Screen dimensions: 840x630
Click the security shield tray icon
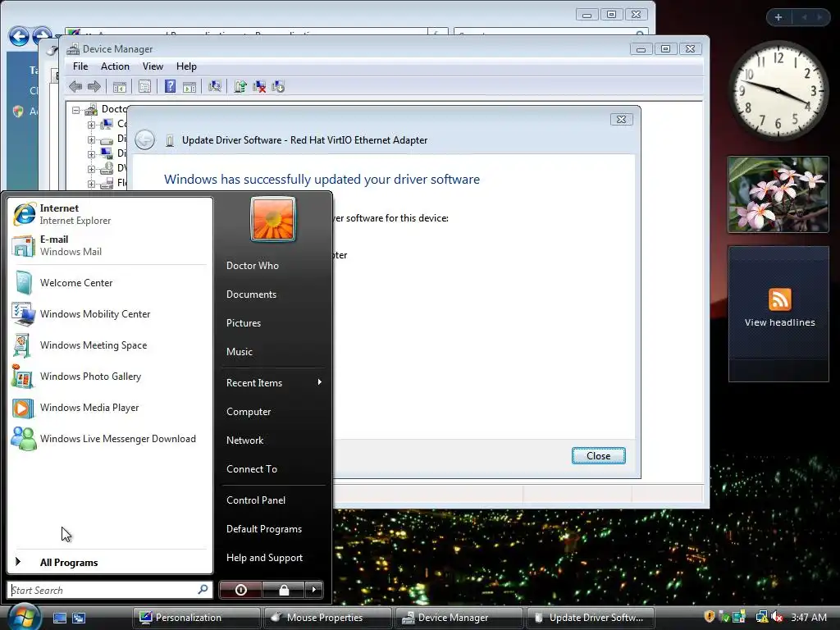coord(710,617)
